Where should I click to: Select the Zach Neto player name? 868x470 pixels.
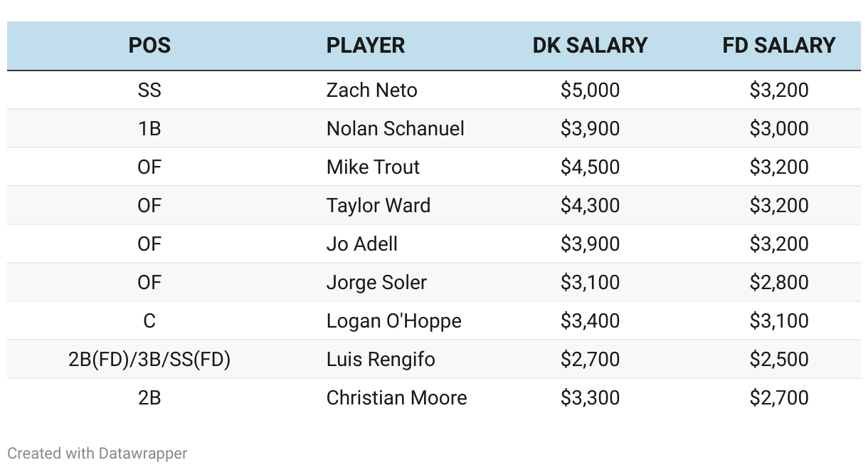pos(371,90)
